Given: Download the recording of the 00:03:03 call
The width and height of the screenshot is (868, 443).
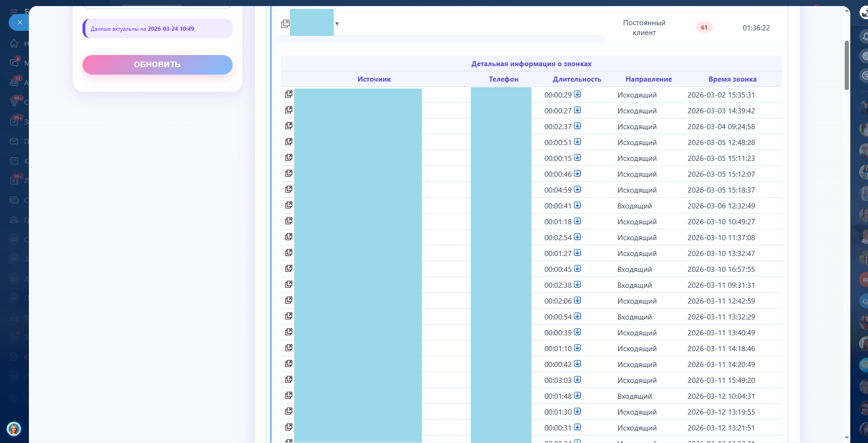Looking at the screenshot, I should click(x=578, y=380).
